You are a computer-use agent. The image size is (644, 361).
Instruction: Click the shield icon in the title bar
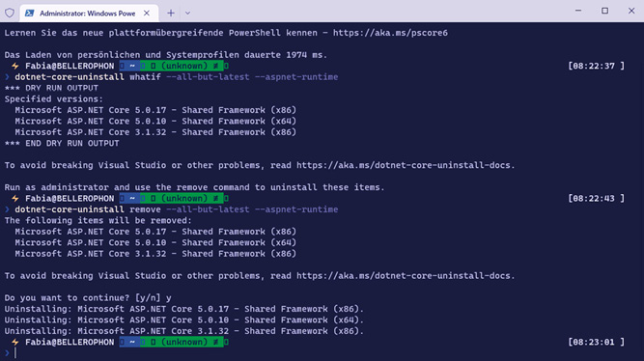point(10,13)
